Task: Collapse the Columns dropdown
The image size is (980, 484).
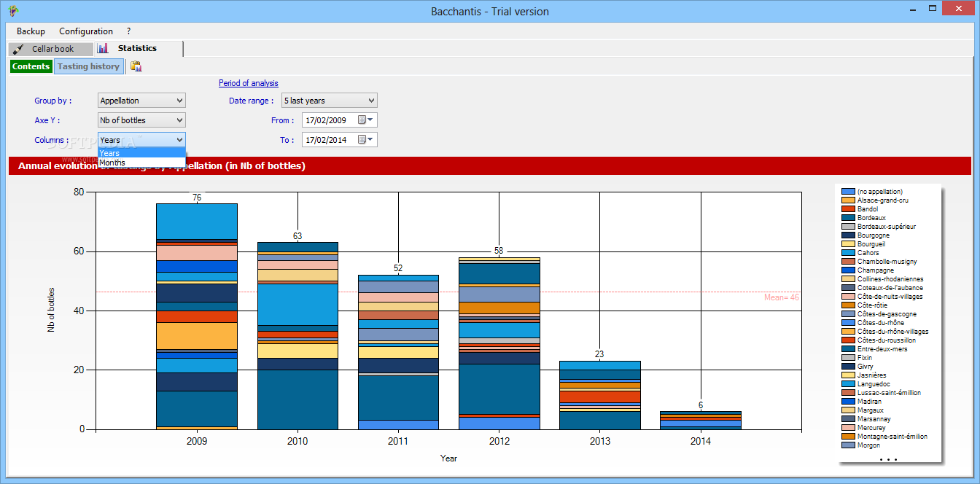Action: [141, 140]
